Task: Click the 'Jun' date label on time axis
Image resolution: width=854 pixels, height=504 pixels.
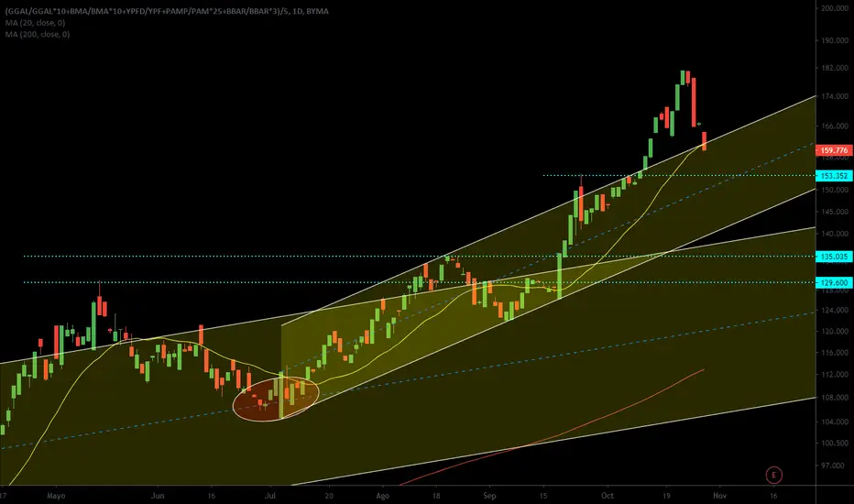Action: point(158,495)
